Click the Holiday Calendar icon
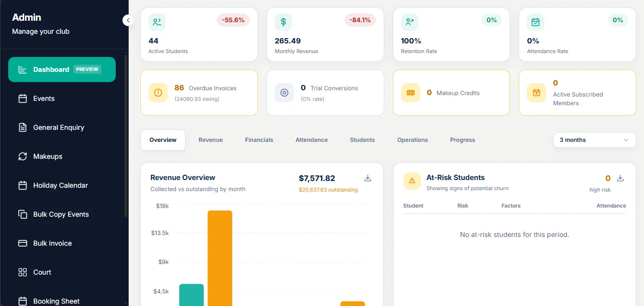Image resolution: width=644 pixels, height=306 pixels. 23,185
